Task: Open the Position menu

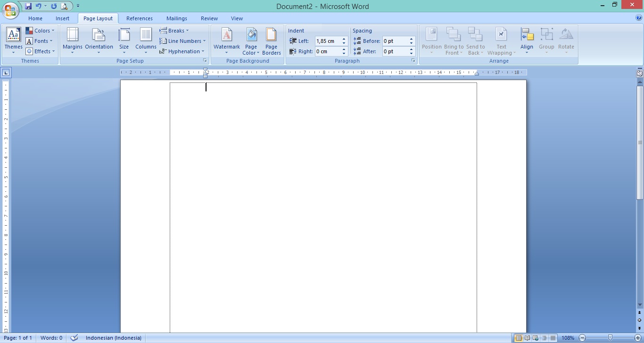Action: pyautogui.click(x=432, y=41)
